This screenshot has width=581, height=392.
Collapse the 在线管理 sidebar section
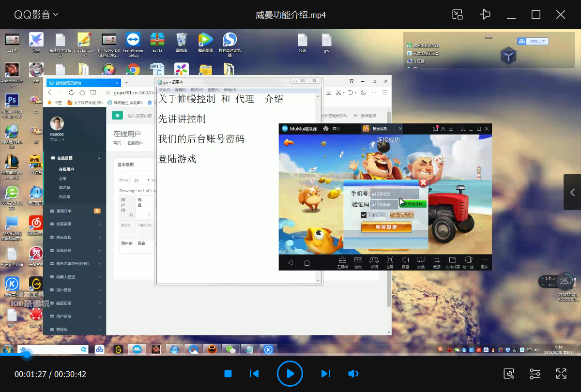75,158
